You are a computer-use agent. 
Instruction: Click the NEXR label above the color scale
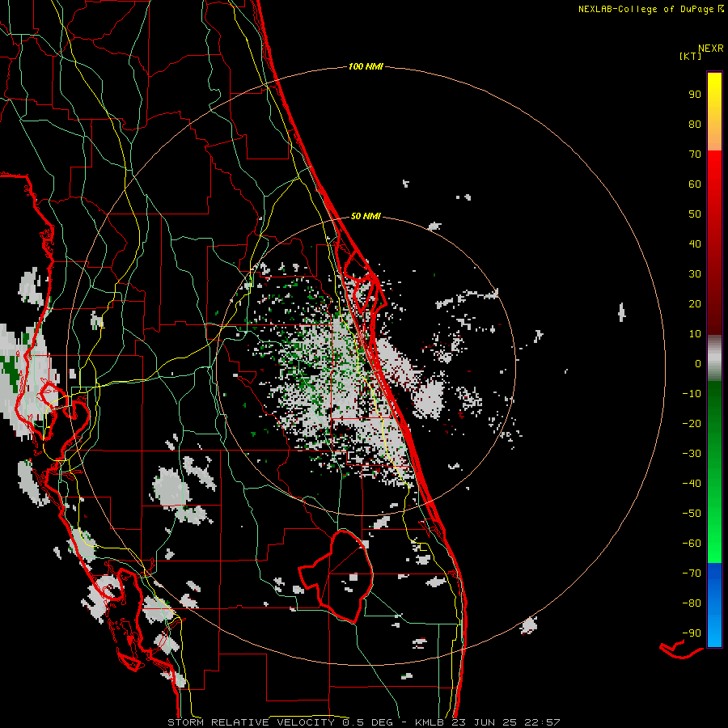[x=711, y=49]
